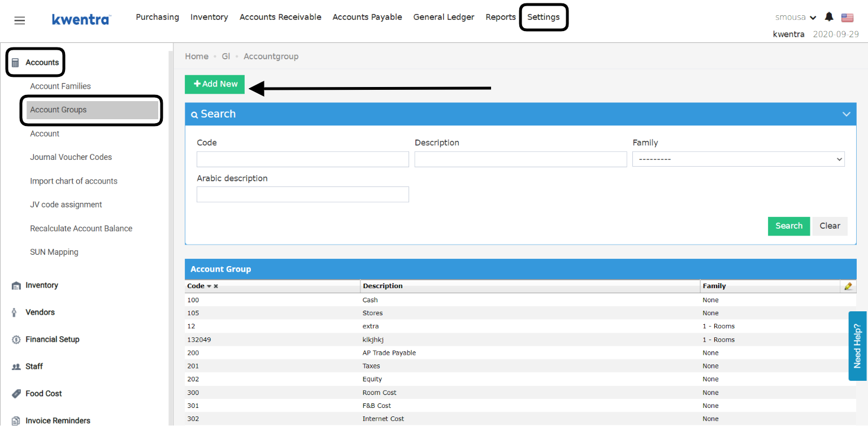Click the Staff people icon in sidebar
This screenshot has width=868, height=426.
(x=16, y=367)
